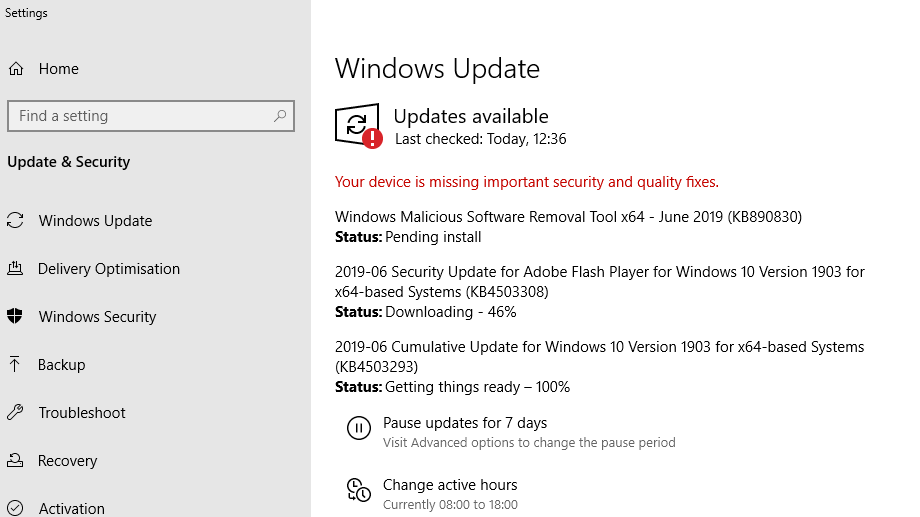Click the updates available status icon
The width and height of the screenshot is (920, 517).
(358, 126)
